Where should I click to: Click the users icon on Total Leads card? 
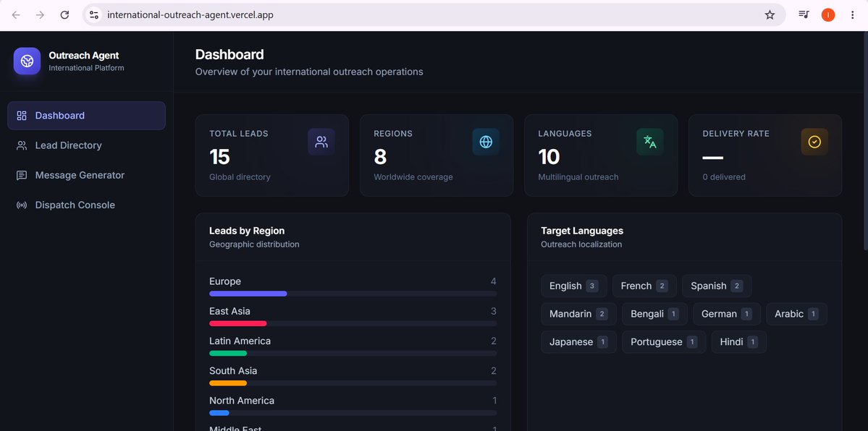click(x=321, y=142)
